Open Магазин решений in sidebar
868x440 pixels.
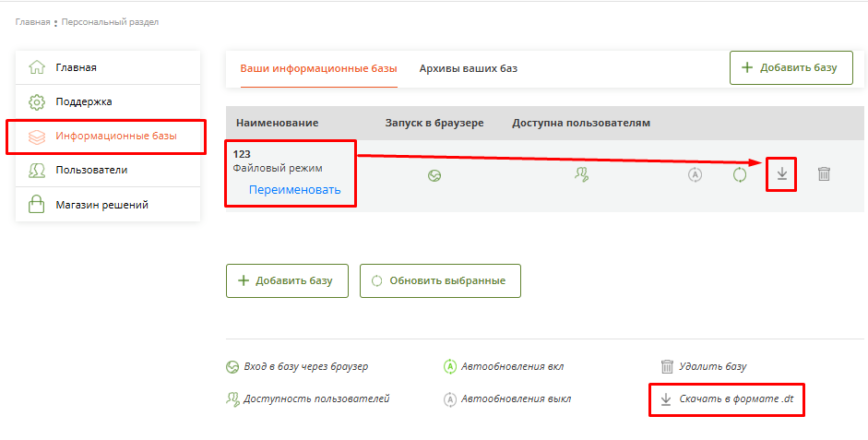[x=101, y=205]
